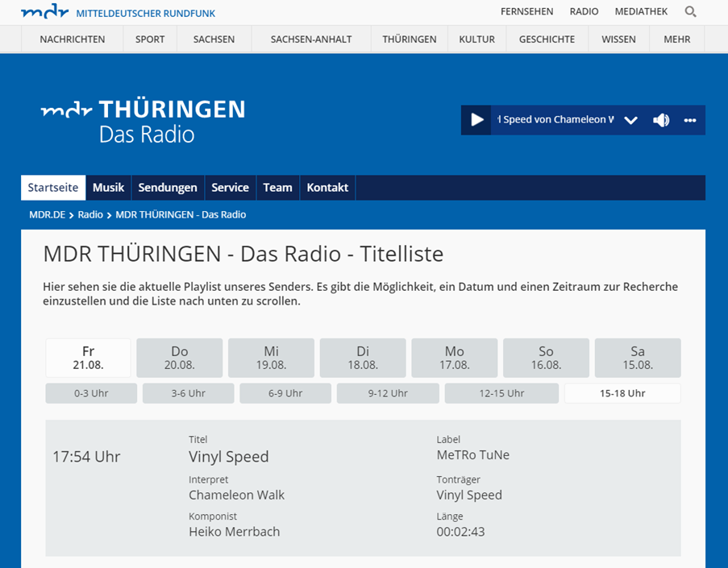Select Tuesday 18.08. playlist date
The image size is (728, 568).
(363, 358)
